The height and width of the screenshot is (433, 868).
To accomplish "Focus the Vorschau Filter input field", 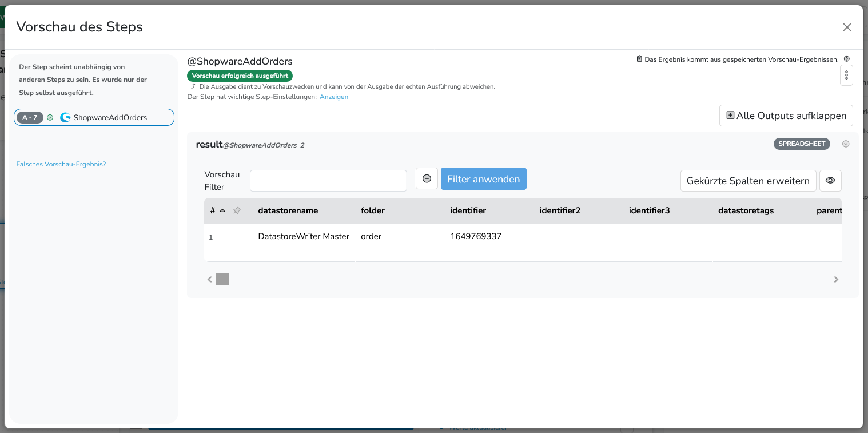I will coord(328,181).
